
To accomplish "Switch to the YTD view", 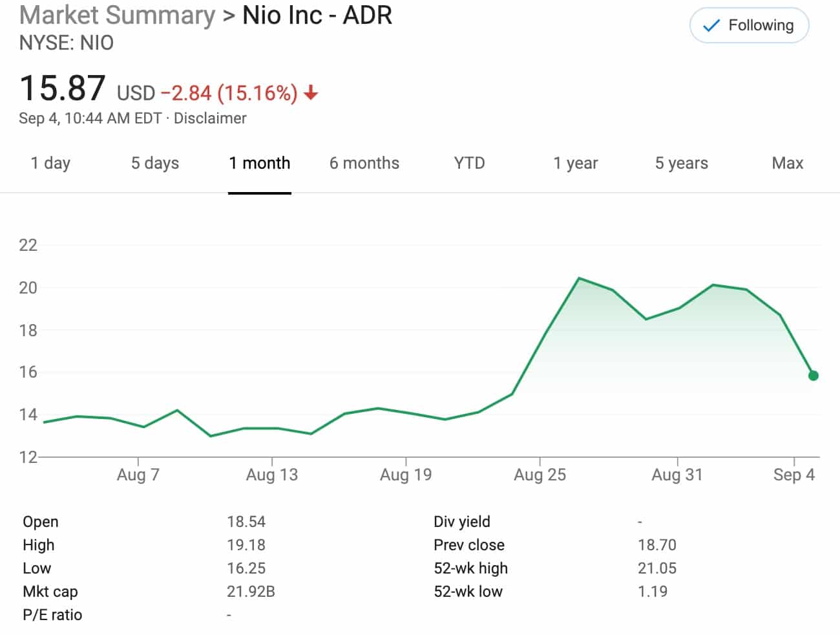I will coord(469,163).
